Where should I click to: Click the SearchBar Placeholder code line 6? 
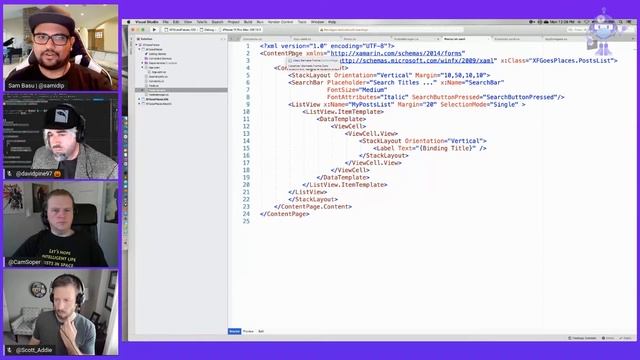coord(396,83)
